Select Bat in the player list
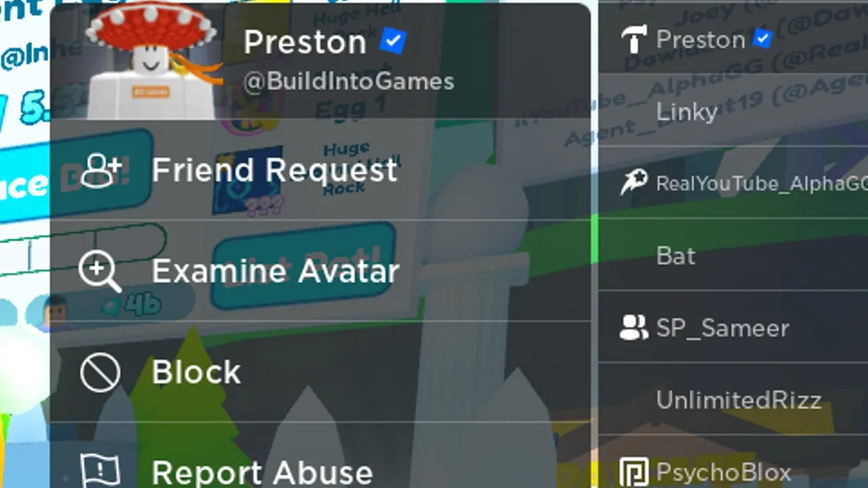The width and height of the screenshot is (868, 488). coord(733,256)
